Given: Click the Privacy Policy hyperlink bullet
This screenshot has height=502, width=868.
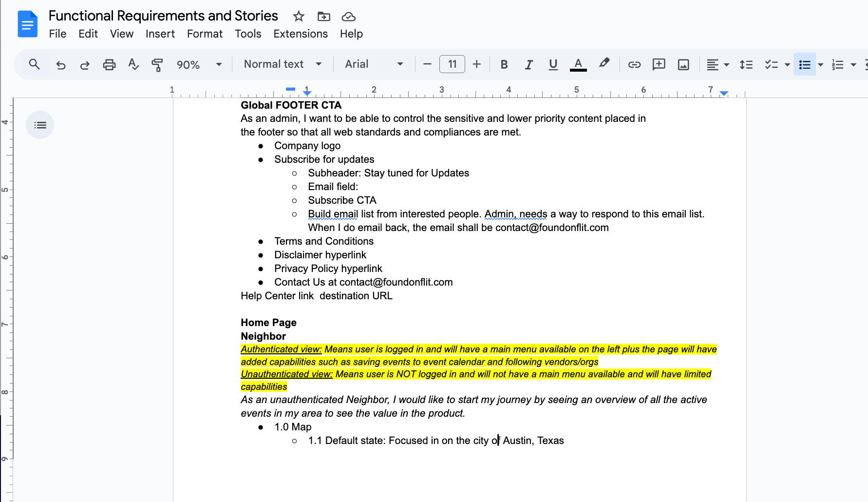Looking at the screenshot, I should pyautogui.click(x=328, y=269).
